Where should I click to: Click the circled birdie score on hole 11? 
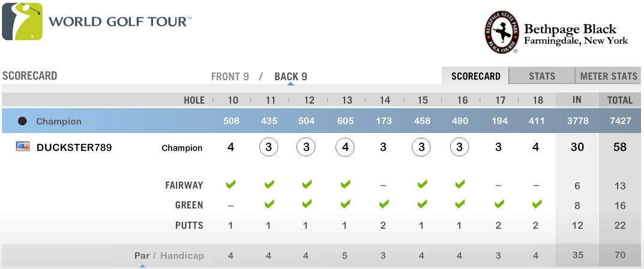tap(269, 147)
